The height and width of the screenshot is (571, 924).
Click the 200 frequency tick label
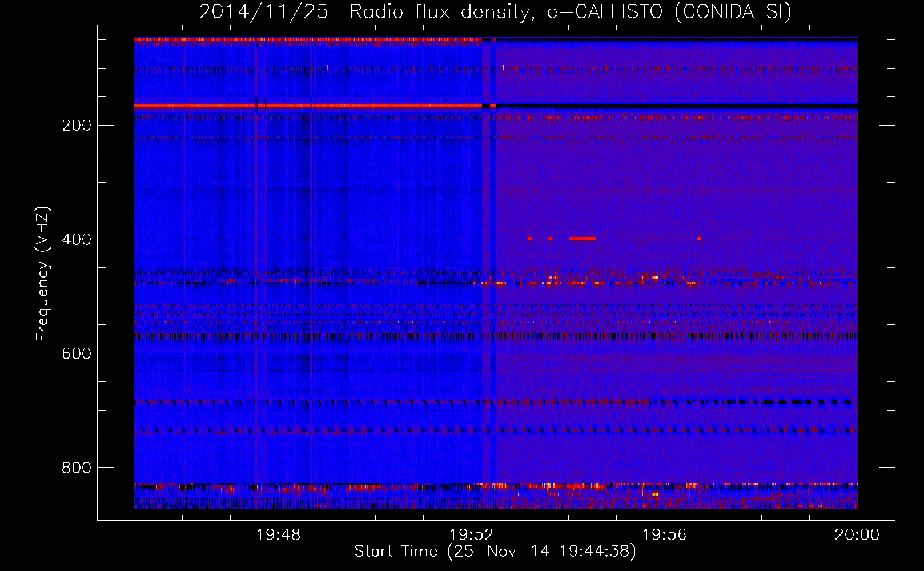click(x=77, y=125)
